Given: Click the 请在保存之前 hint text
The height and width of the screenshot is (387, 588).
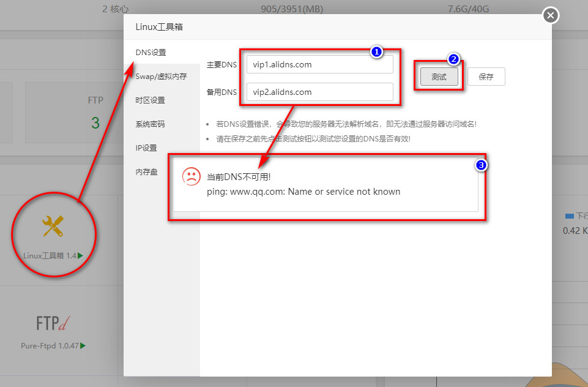Looking at the screenshot, I should [313, 139].
